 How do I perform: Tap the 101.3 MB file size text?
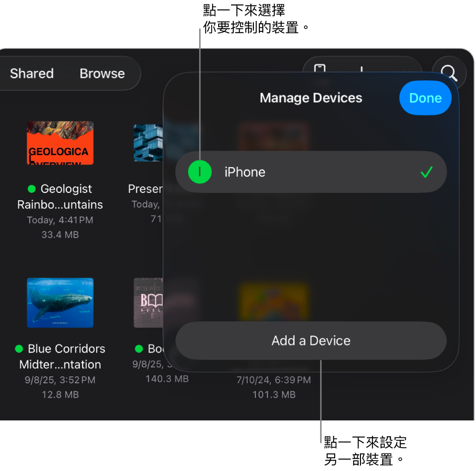274,395
